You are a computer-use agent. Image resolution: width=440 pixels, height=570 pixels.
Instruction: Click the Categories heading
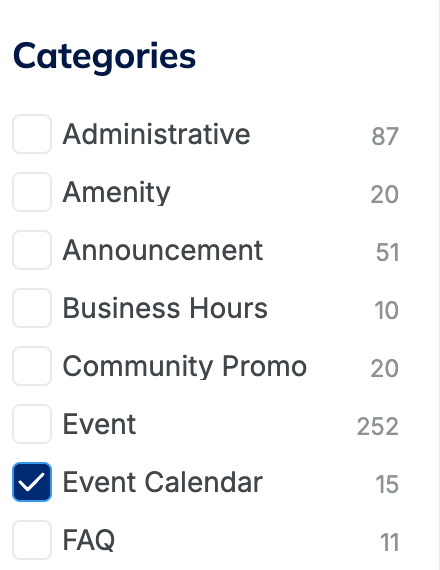tap(104, 57)
